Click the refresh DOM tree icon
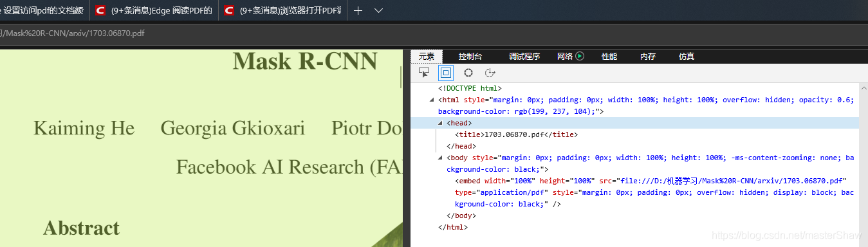The height and width of the screenshot is (247, 868). [490, 73]
